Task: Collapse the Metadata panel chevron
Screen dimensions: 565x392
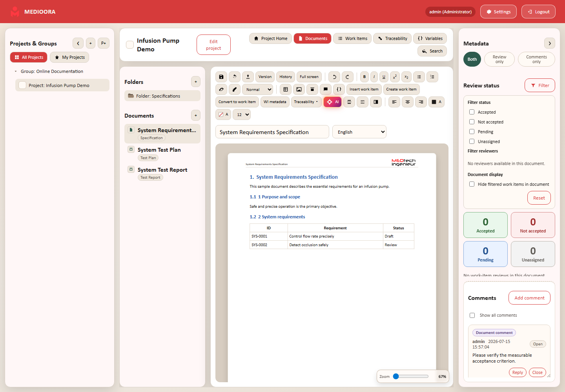Action: coord(550,43)
